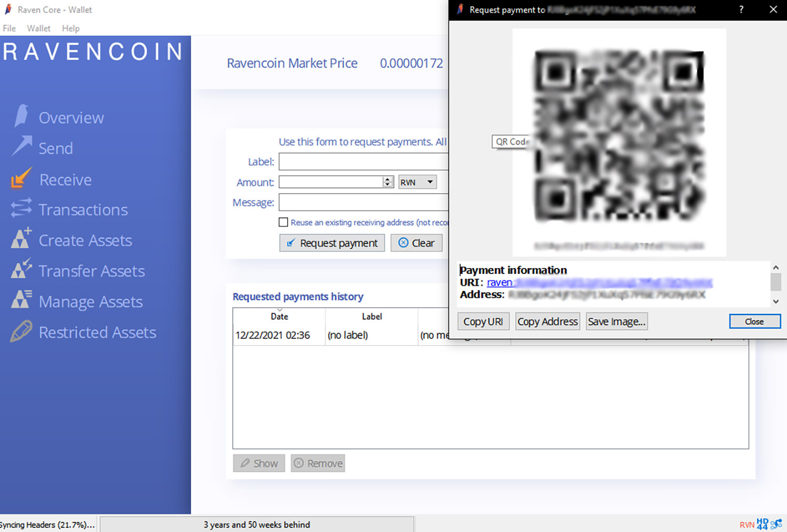Select the Receive arrow icon
Viewport: 787px width, 532px height.
(x=21, y=178)
